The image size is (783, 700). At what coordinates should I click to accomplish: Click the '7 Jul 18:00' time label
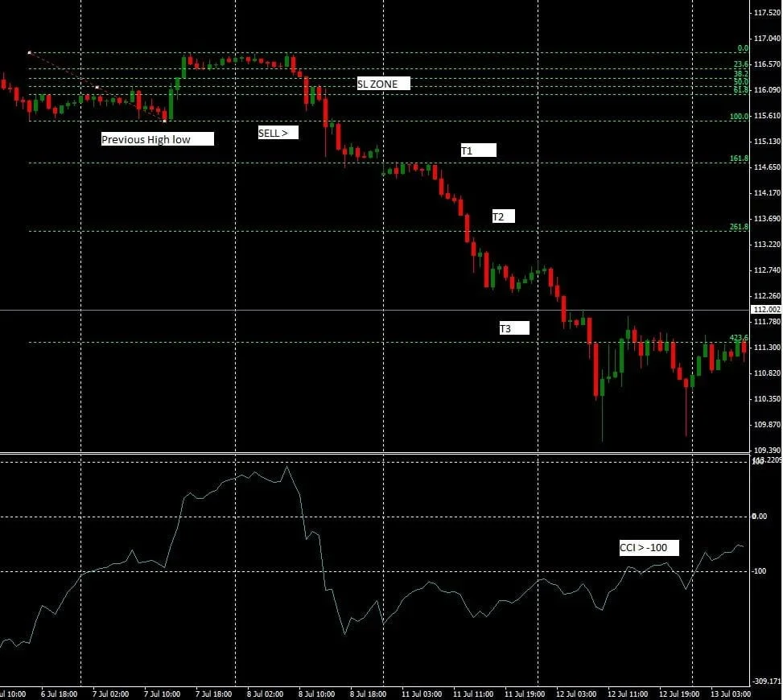coord(213,694)
